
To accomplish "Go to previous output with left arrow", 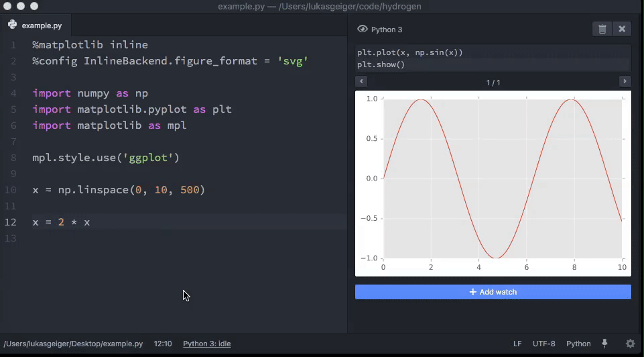I will tap(361, 81).
